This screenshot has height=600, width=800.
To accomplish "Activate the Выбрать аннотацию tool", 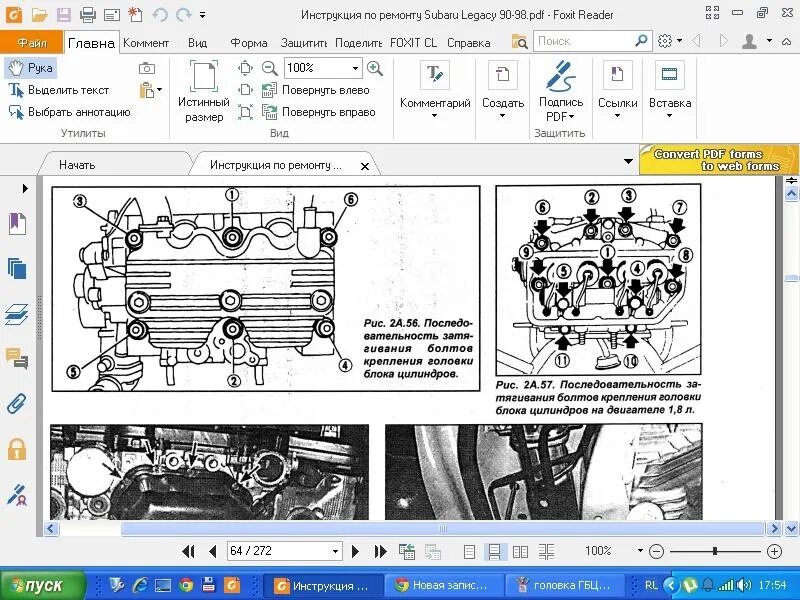I will click(x=69, y=112).
